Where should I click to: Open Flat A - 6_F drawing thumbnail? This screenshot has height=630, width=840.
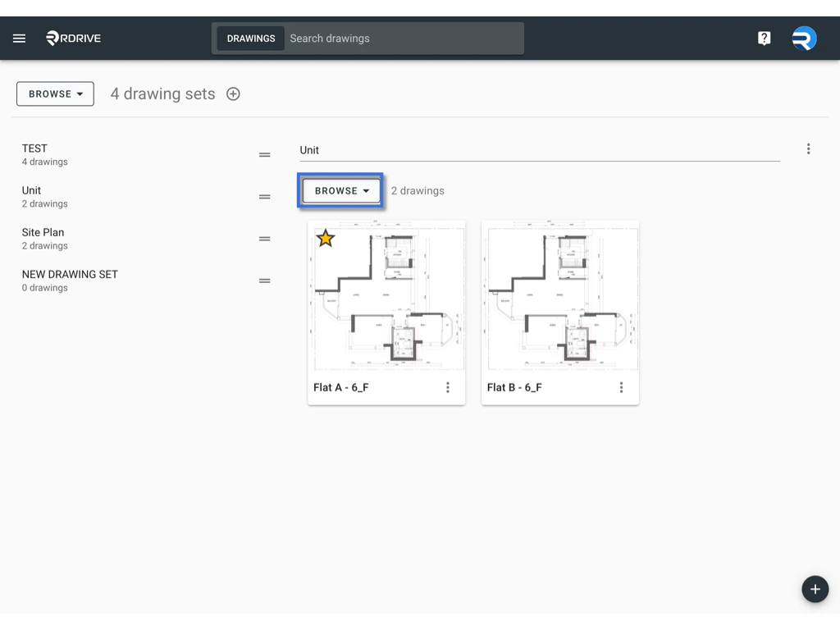(x=386, y=295)
